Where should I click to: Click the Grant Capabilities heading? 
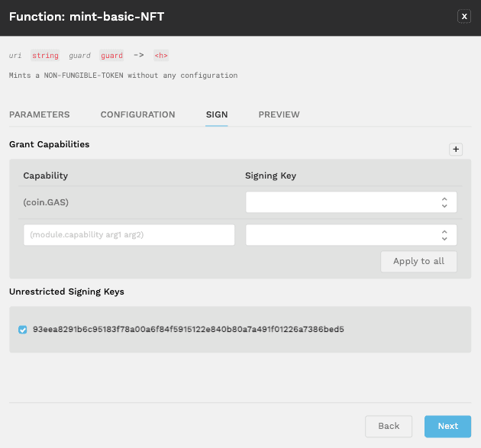click(49, 144)
